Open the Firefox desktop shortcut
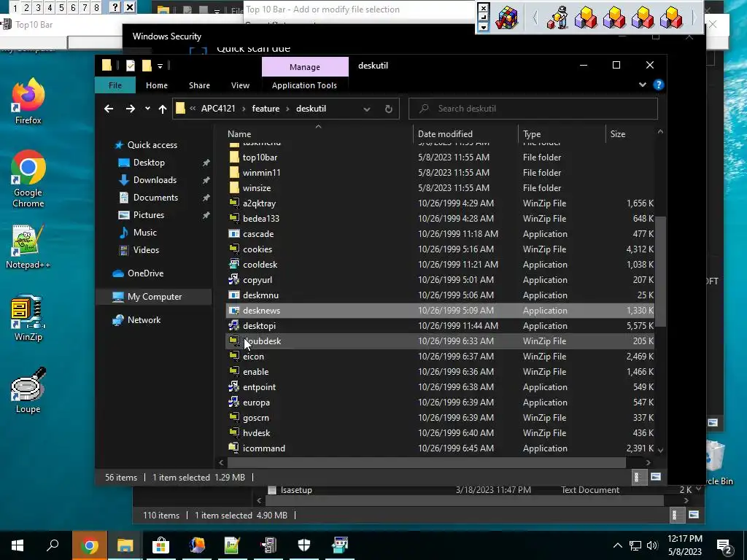The image size is (747, 560). (x=28, y=101)
